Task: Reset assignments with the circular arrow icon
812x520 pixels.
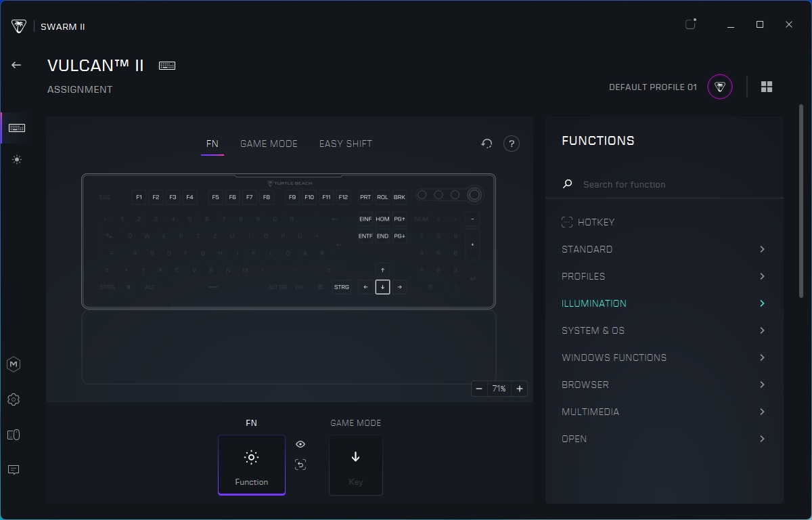Action: (487, 144)
